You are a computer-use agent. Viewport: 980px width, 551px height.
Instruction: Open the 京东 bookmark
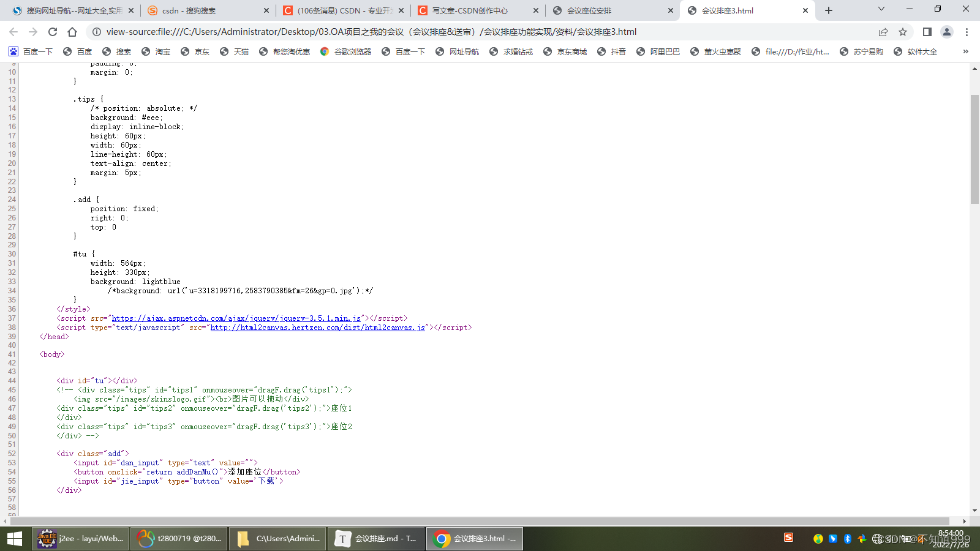195,51
